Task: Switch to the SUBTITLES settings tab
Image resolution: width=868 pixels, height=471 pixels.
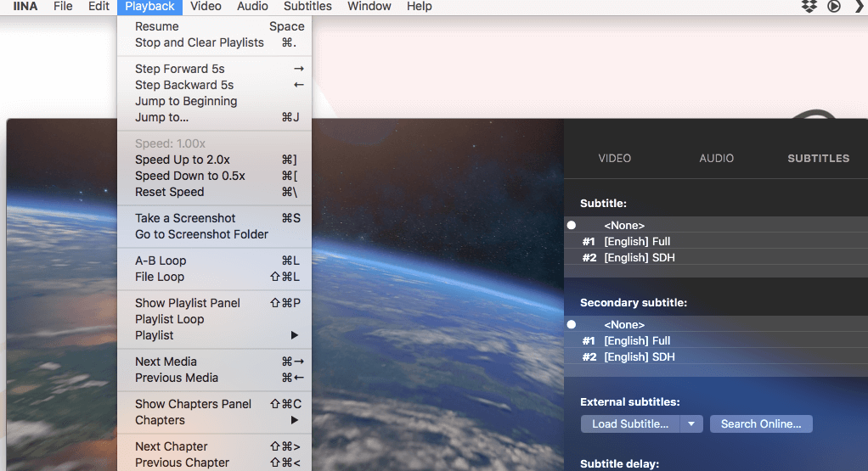Action: click(818, 159)
